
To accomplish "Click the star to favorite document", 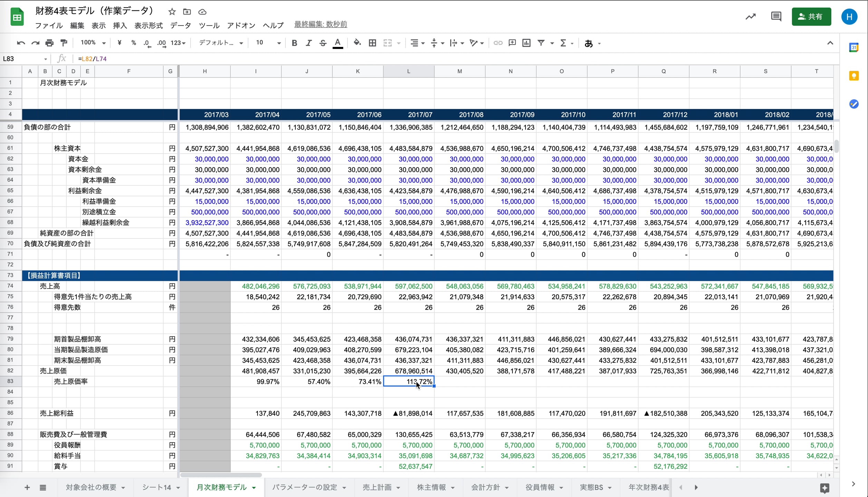I will [172, 12].
